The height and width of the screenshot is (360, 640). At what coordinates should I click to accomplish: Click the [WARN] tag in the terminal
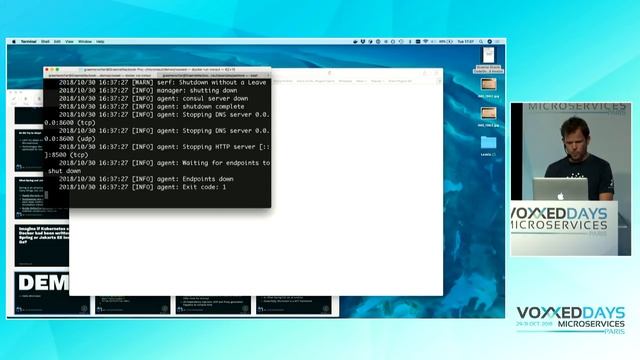click(x=142, y=82)
